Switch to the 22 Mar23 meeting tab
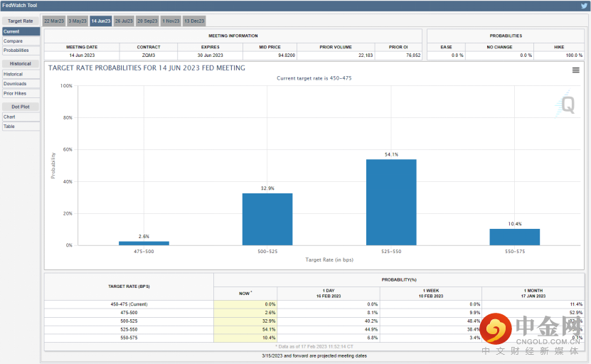Image resolution: width=591 pixels, height=364 pixels. (x=54, y=21)
